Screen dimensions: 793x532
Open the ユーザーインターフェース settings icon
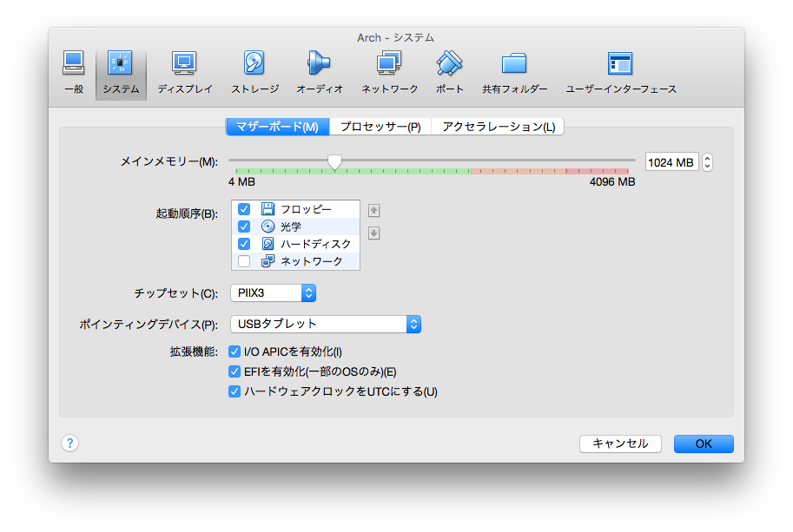pos(619,69)
